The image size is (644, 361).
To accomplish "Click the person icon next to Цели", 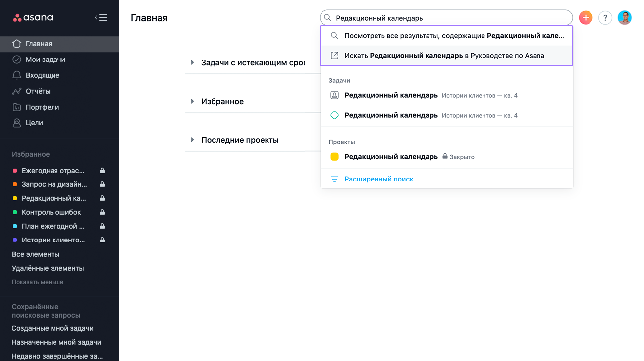I will click(17, 123).
